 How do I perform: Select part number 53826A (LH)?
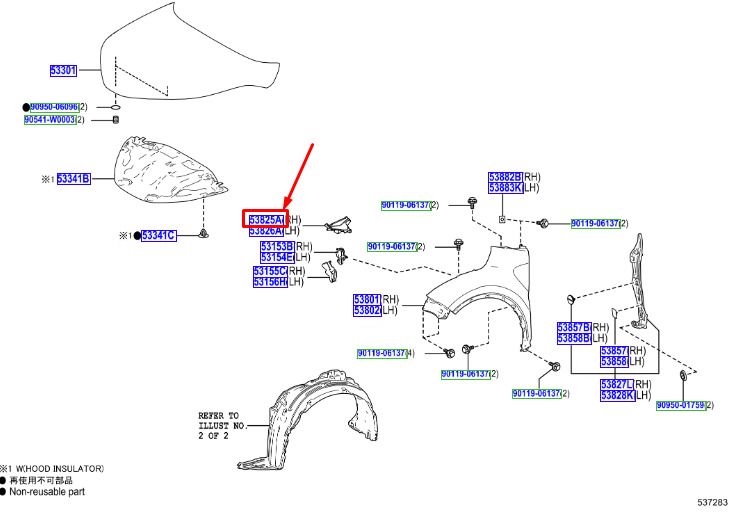(x=266, y=231)
